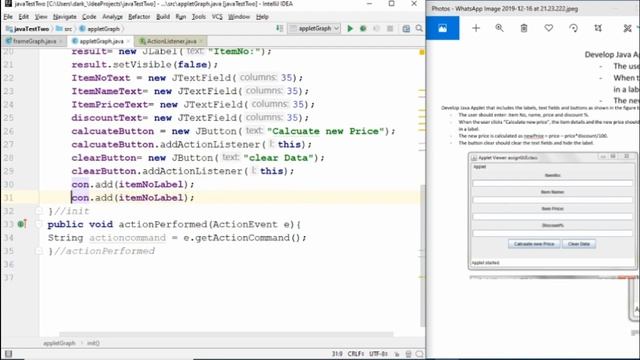This screenshot has width=640, height=360.
Task: Click line:column 31:9 indicator in status bar
Action: click(x=337, y=354)
